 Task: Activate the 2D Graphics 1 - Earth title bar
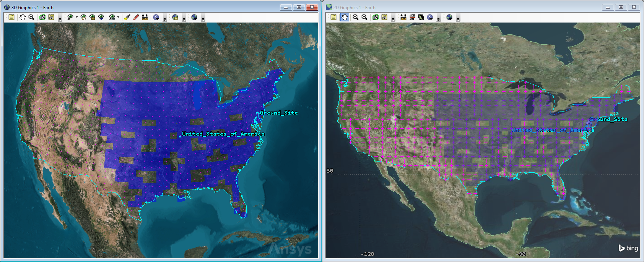pyautogui.click(x=459, y=7)
